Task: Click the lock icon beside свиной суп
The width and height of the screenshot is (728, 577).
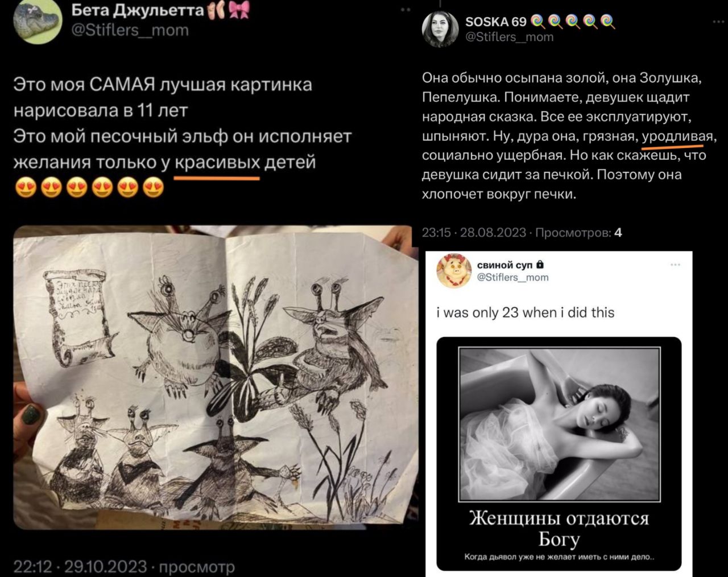Action: tap(540, 265)
